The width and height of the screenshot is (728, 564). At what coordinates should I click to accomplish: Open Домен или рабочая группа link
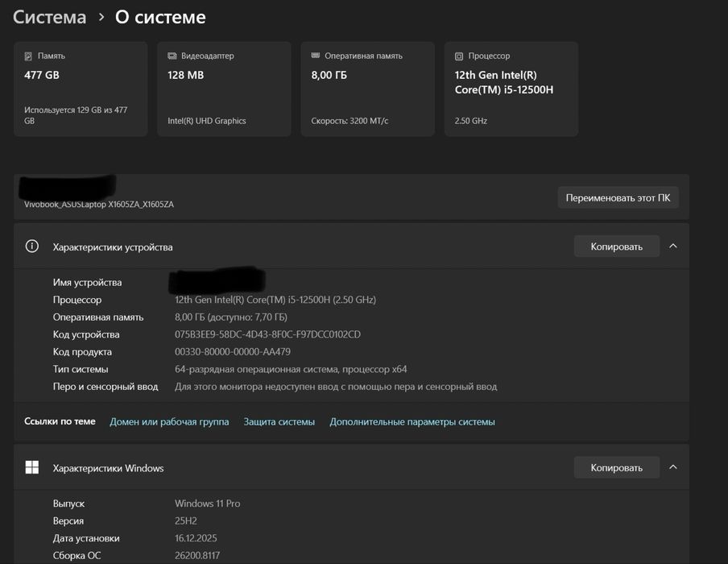point(169,422)
